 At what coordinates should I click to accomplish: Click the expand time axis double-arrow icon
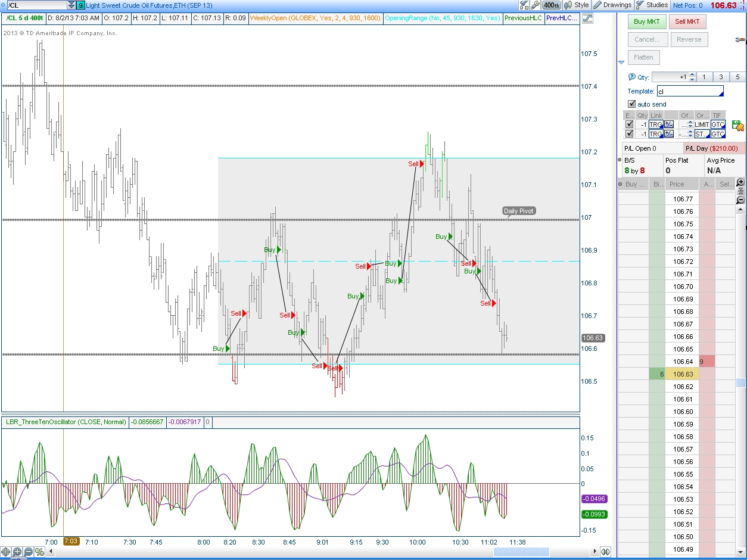(605, 552)
